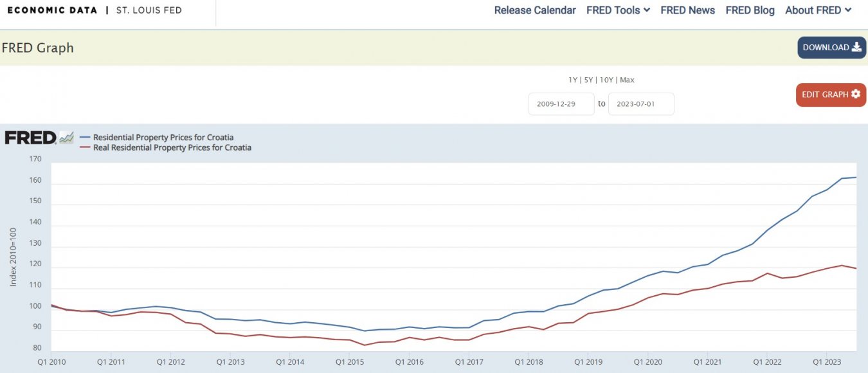Click the ST. LOUIS FED link
The width and height of the screenshot is (868, 373).
[149, 10]
